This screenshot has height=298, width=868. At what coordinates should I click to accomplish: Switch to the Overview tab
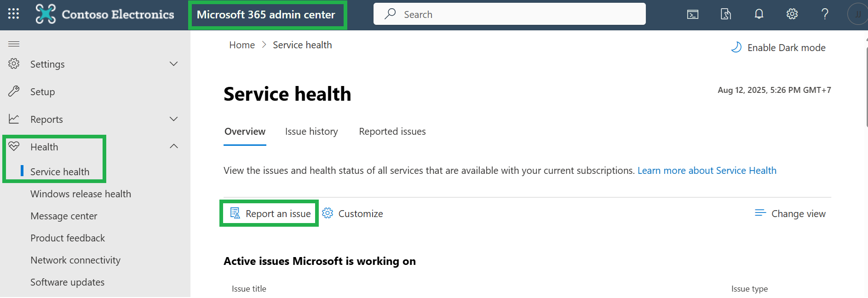click(245, 132)
